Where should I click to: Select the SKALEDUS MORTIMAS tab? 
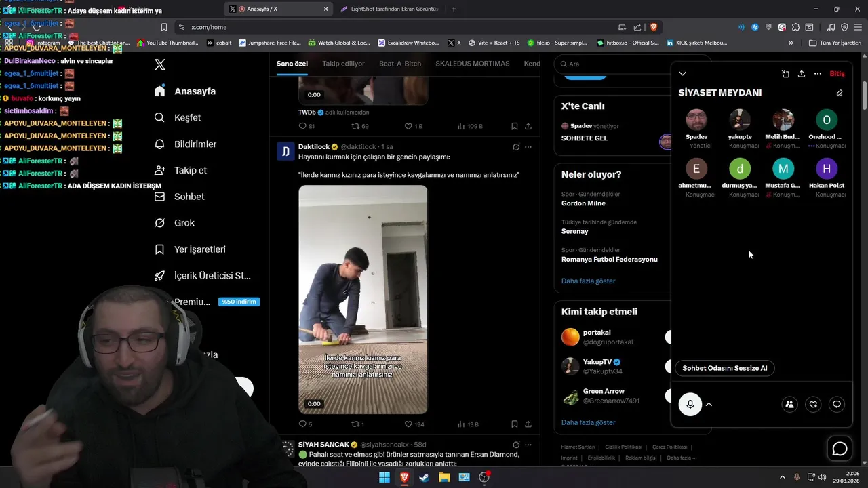[x=473, y=64]
